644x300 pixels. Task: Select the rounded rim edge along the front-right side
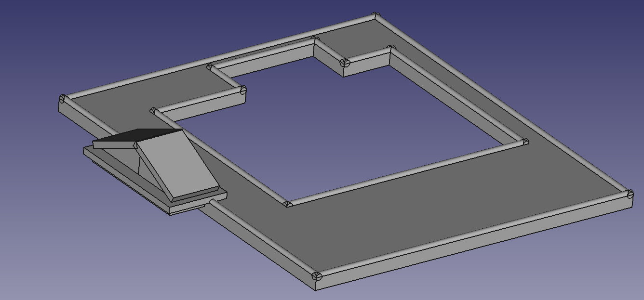pos(472,235)
